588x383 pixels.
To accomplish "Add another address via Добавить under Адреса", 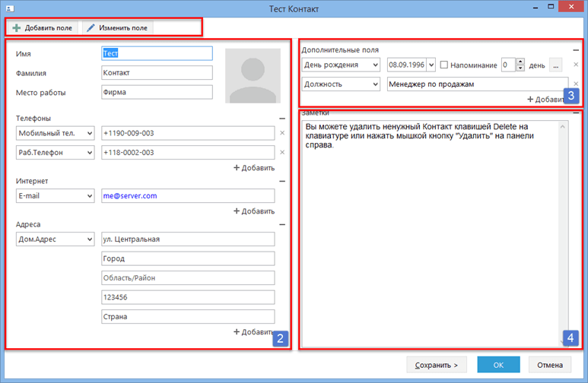I will [x=253, y=332].
